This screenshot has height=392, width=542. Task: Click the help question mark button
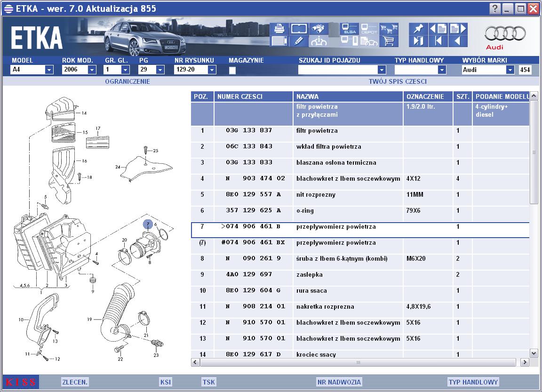click(494, 8)
